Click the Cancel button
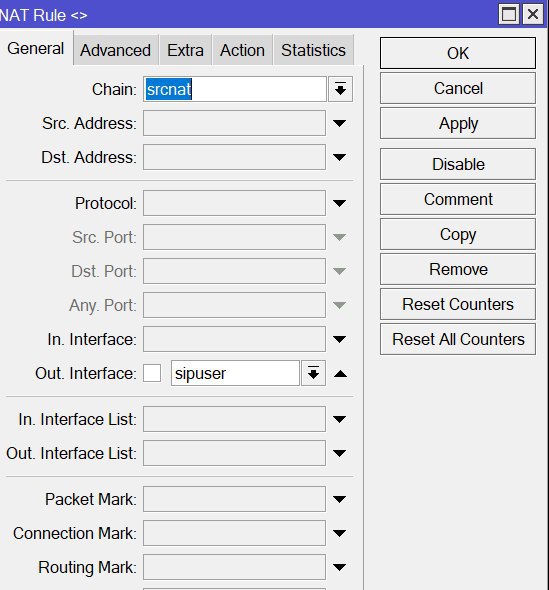Viewport: 549px width, 590px height. coord(458,88)
